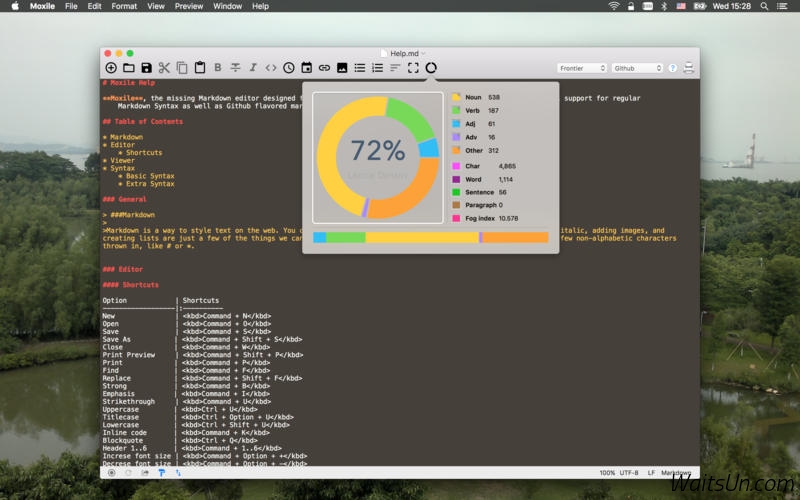Click the UTF-8 encoding status entry
This screenshot has height=500, width=800.
(629, 473)
